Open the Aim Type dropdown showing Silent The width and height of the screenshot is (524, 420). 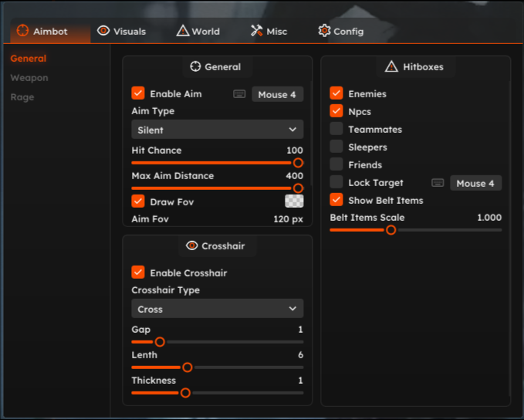[217, 130]
